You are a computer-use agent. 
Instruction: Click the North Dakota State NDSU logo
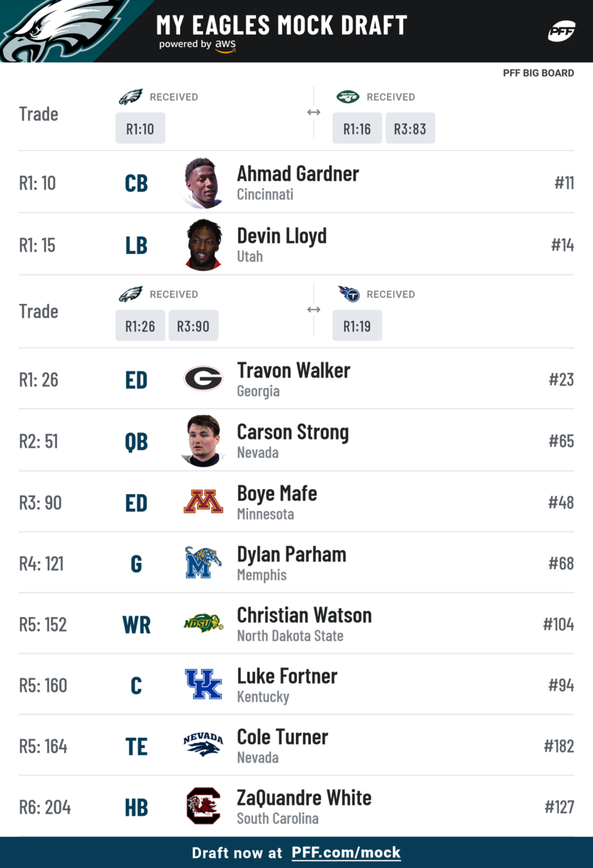(x=203, y=624)
